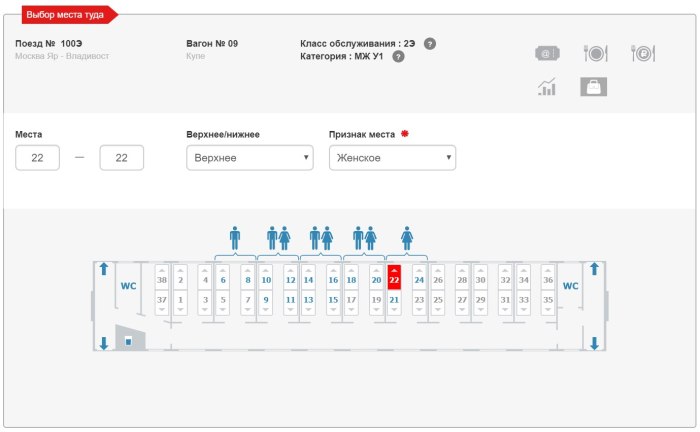Viewport: 700px width, 432px height.
Task: Click carriage label Вагон № 09
Action: point(212,43)
